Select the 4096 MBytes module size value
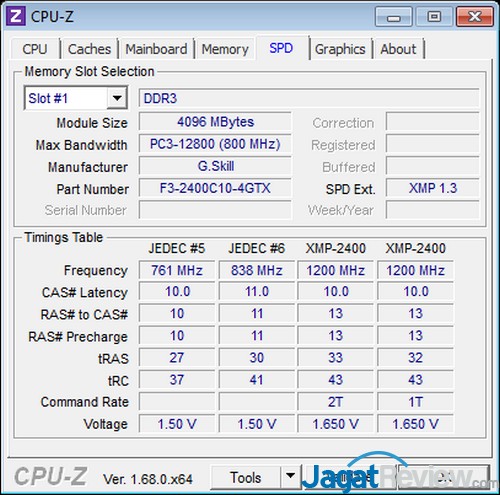The width and height of the screenshot is (500, 495). (215, 122)
